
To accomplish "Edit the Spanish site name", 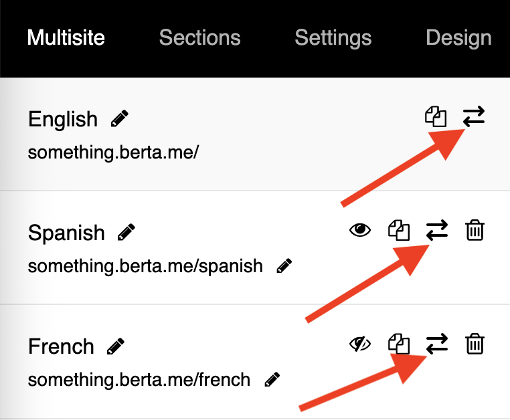I will 126,233.
